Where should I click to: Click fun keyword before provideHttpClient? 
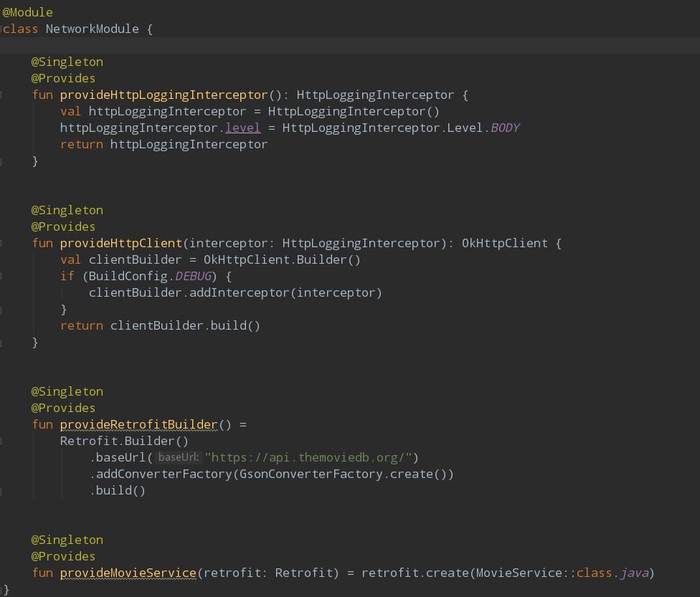[x=42, y=243]
